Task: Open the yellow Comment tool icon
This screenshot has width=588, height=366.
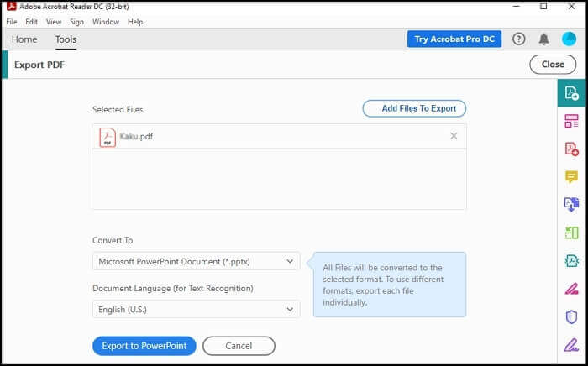Action: click(x=572, y=177)
